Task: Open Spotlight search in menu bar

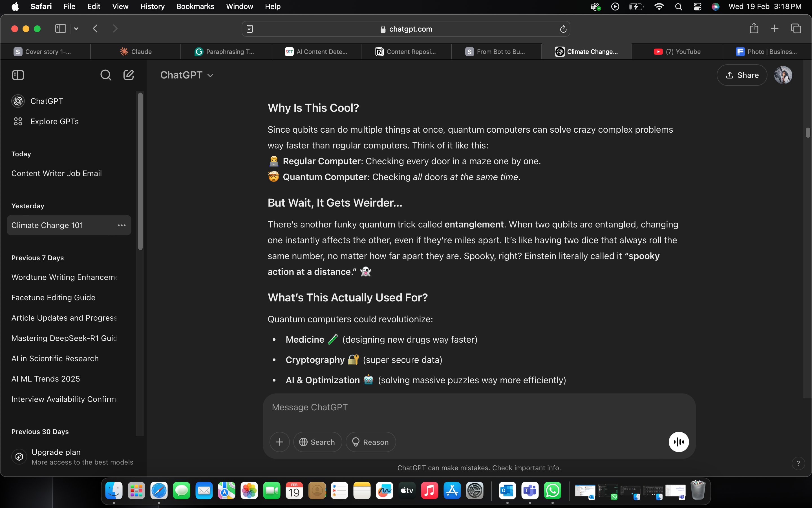Action: click(678, 6)
